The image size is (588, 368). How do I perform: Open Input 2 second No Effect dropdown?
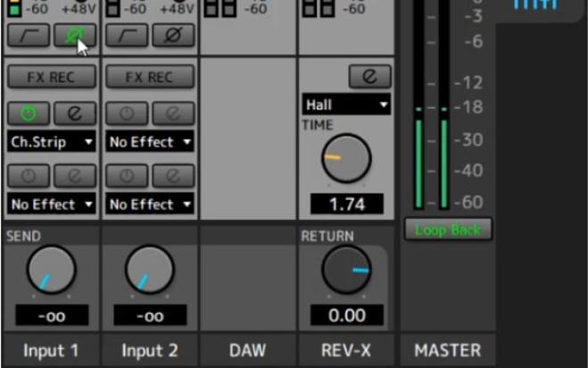pyautogui.click(x=150, y=204)
